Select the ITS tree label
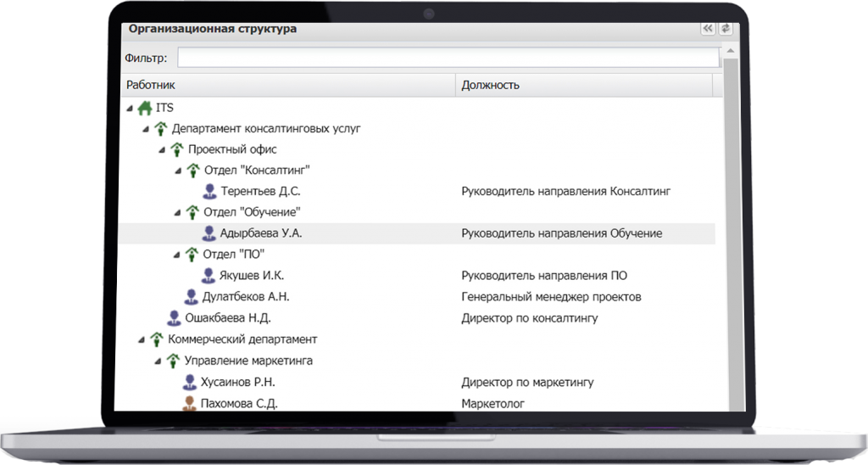The width and height of the screenshot is (868, 465). pyautogui.click(x=164, y=108)
